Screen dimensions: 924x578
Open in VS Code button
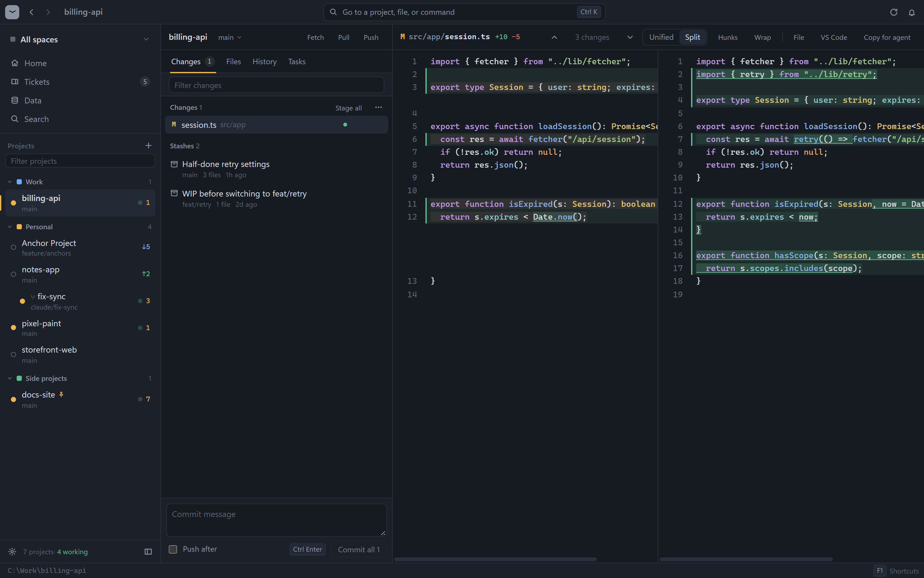click(834, 38)
